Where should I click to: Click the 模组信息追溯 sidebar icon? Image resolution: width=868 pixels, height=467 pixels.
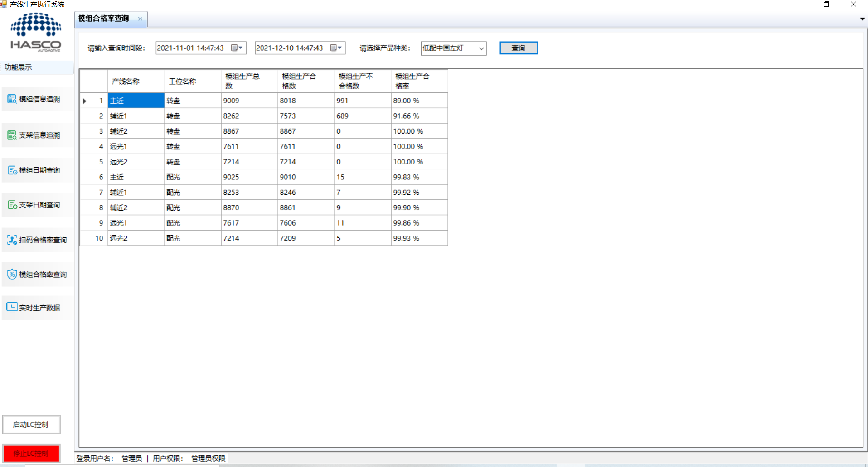12,99
